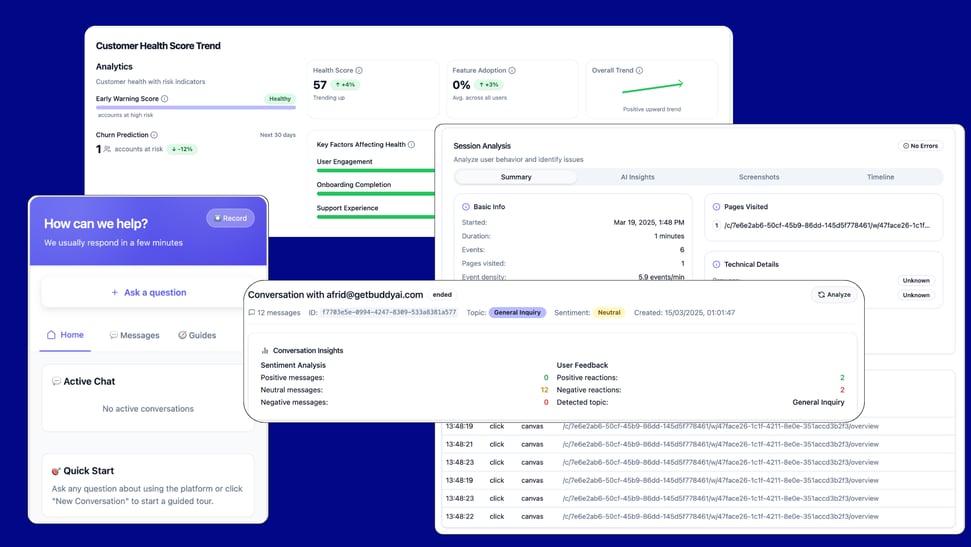This screenshot has width=971, height=547.
Task: Click the 'Mar 19, 2025, 1:48 PM' start value
Action: 648,222
